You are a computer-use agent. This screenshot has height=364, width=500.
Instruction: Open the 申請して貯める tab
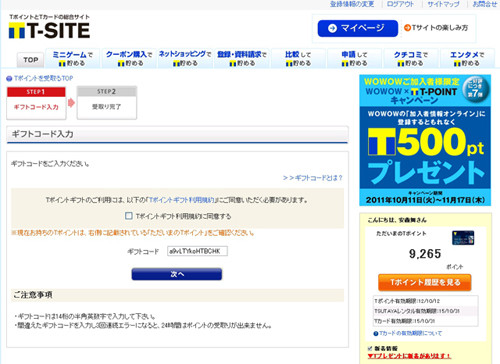coord(354,59)
